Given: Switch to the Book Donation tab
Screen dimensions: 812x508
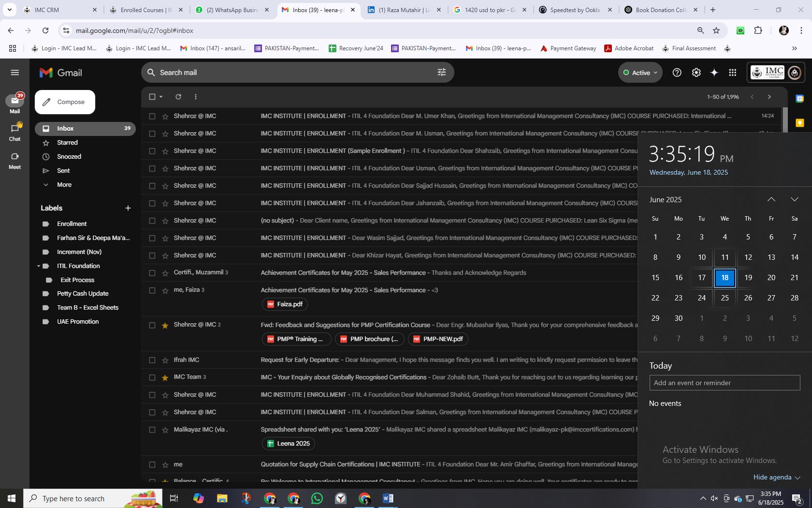Looking at the screenshot, I should (661, 10).
